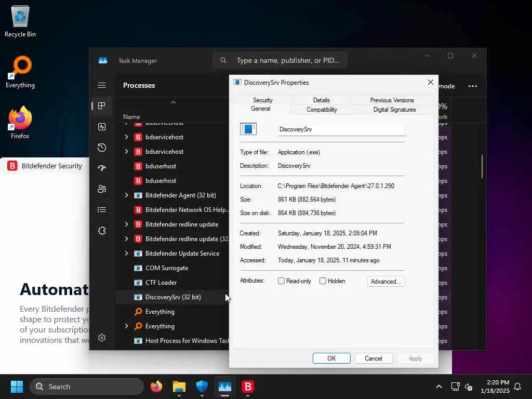
Task: Open Advanced attributes dialog
Action: pyautogui.click(x=386, y=281)
